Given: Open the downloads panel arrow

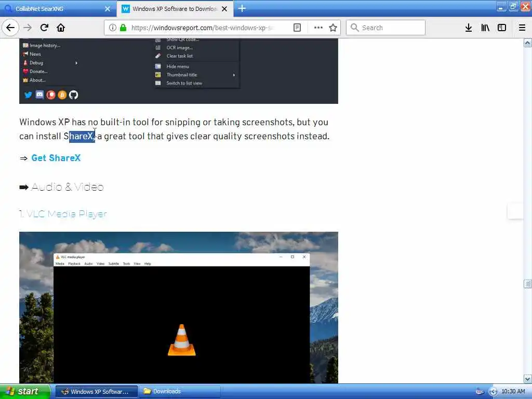Looking at the screenshot, I should [469, 28].
